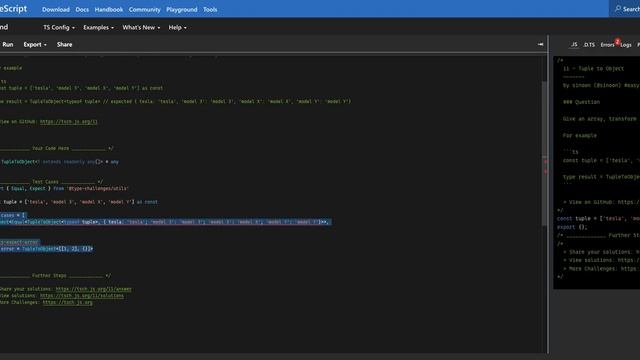
Task: Click the editor vertical scrollbar
Action: [x=544, y=153]
